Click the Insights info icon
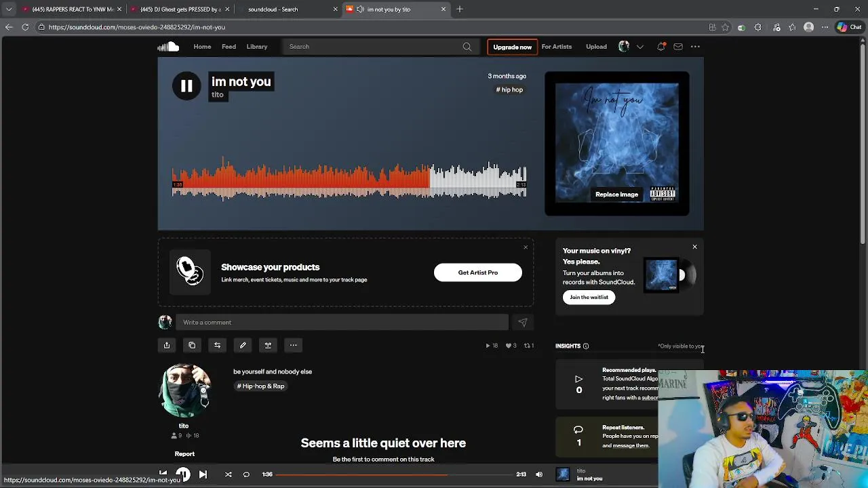The height and width of the screenshot is (488, 868). (586, 346)
